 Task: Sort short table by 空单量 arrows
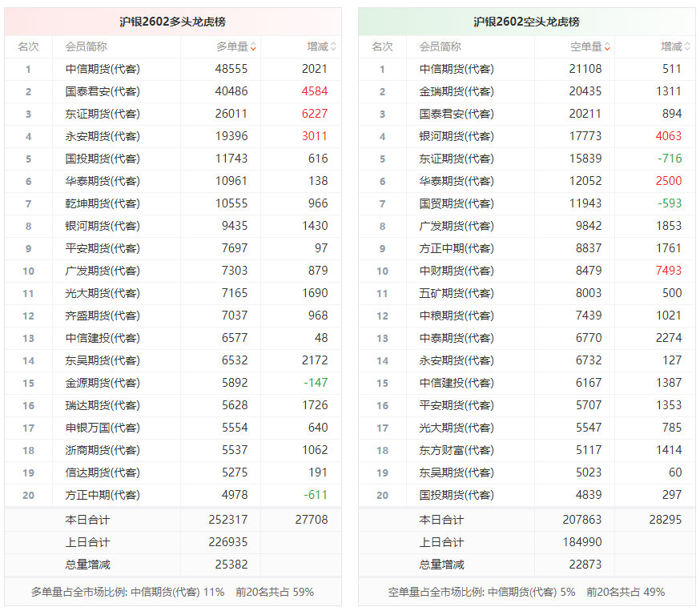[608, 47]
